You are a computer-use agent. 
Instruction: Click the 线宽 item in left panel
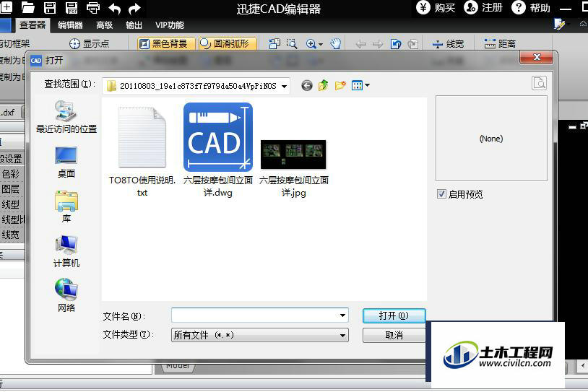coord(11,235)
